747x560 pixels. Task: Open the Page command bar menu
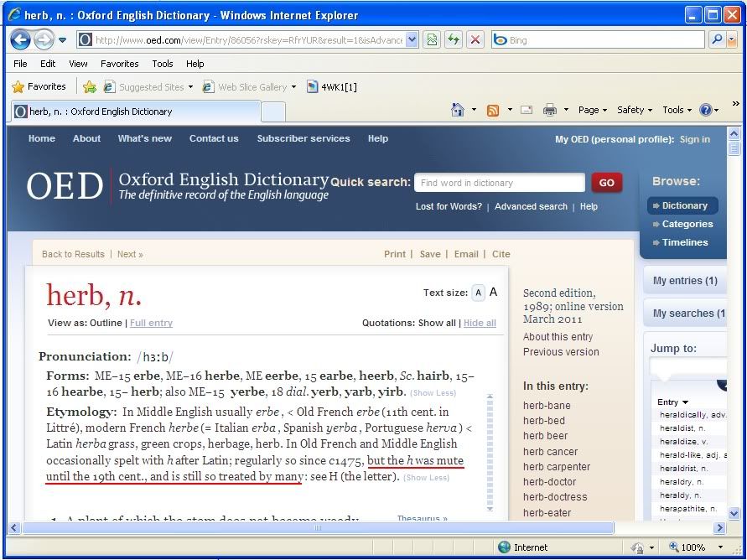pyautogui.click(x=592, y=110)
